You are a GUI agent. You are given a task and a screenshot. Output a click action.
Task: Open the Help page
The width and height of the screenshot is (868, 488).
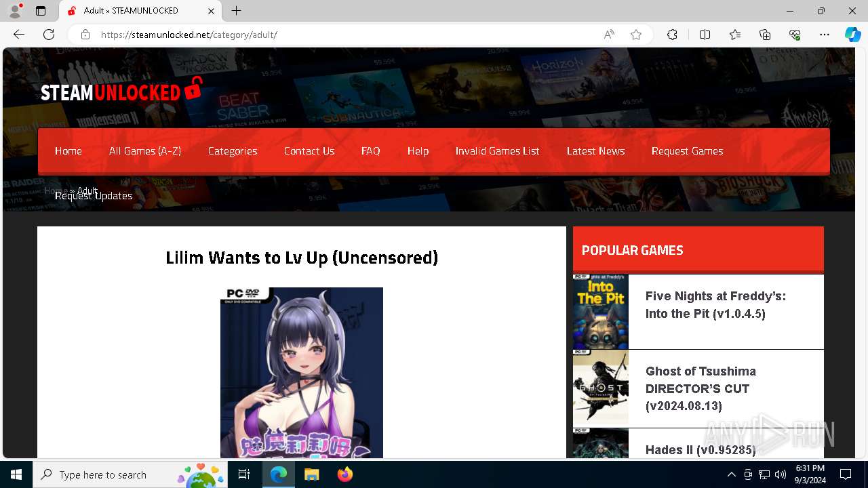[418, 151]
